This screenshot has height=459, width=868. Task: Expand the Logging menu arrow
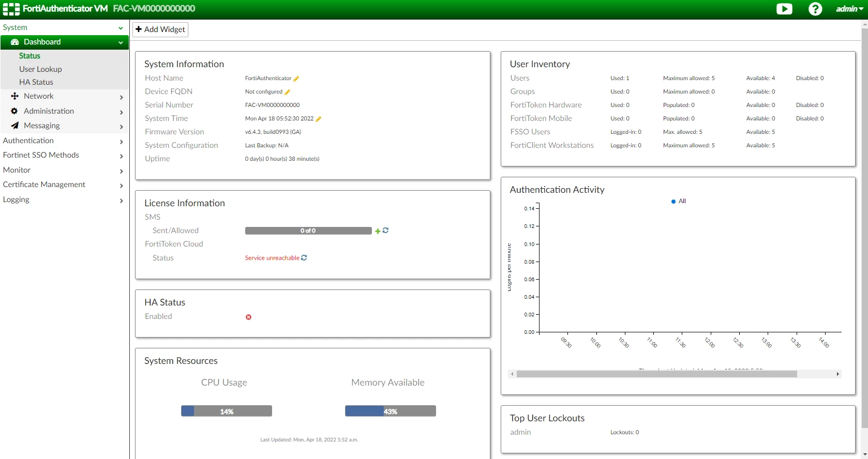click(x=122, y=201)
